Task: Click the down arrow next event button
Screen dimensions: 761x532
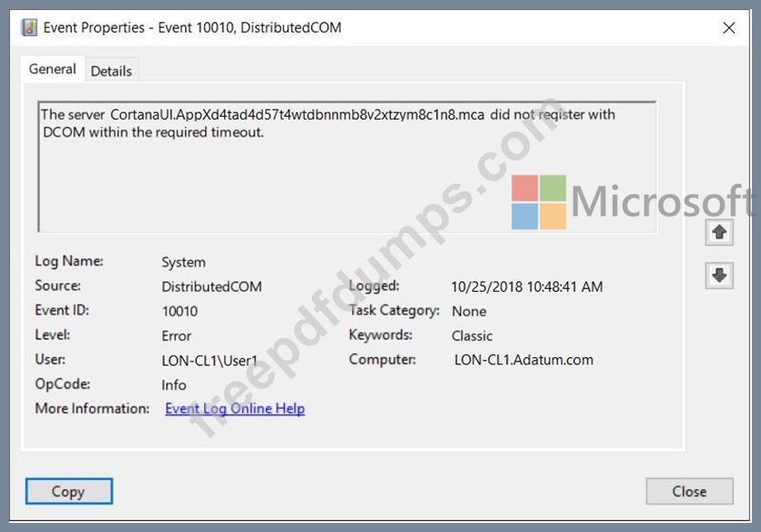Action: pos(719,276)
